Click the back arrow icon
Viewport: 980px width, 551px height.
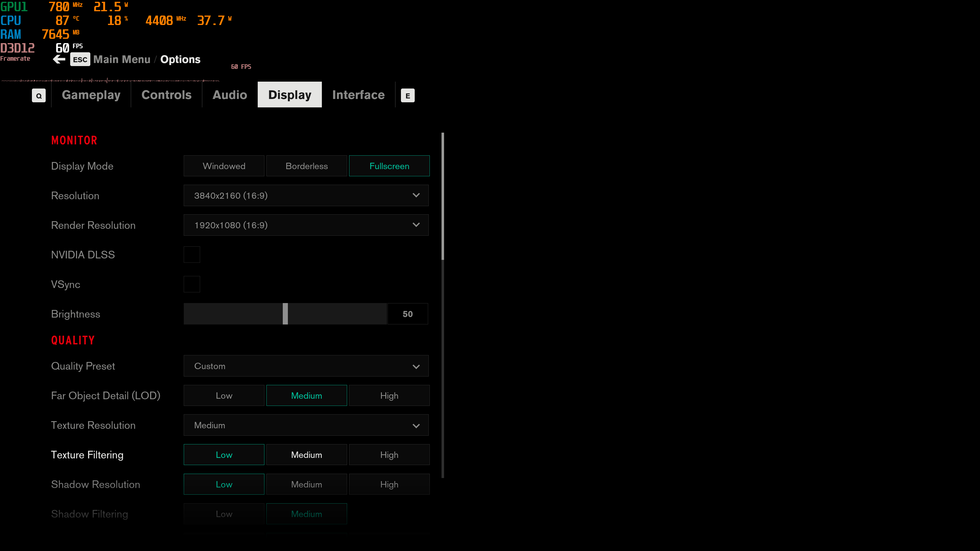point(59,59)
